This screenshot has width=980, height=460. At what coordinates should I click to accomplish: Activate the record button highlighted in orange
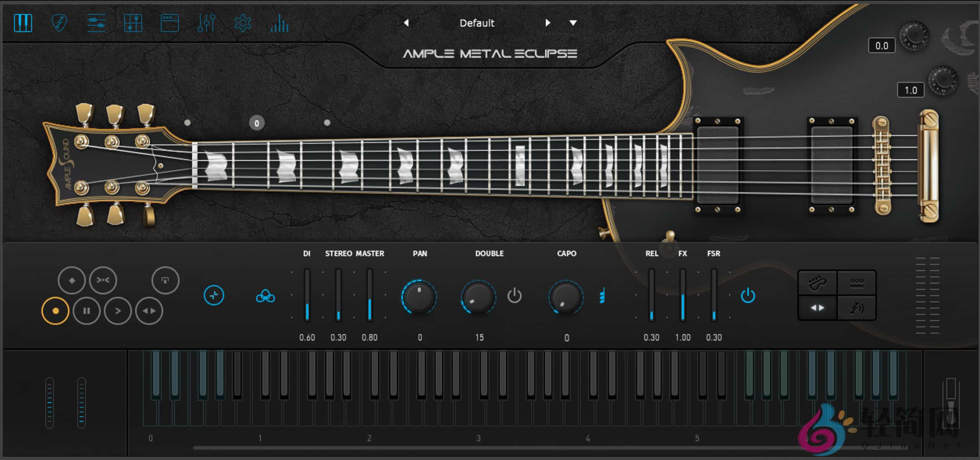pos(55,310)
